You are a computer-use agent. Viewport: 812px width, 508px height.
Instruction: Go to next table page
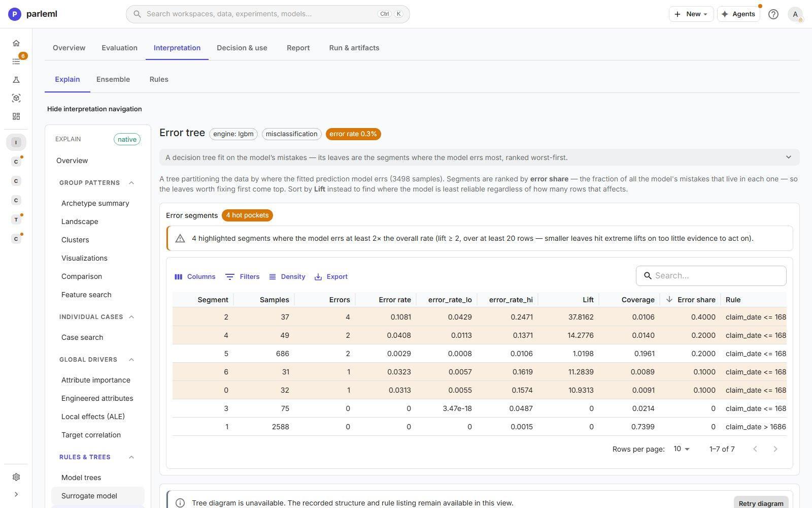[x=775, y=449]
